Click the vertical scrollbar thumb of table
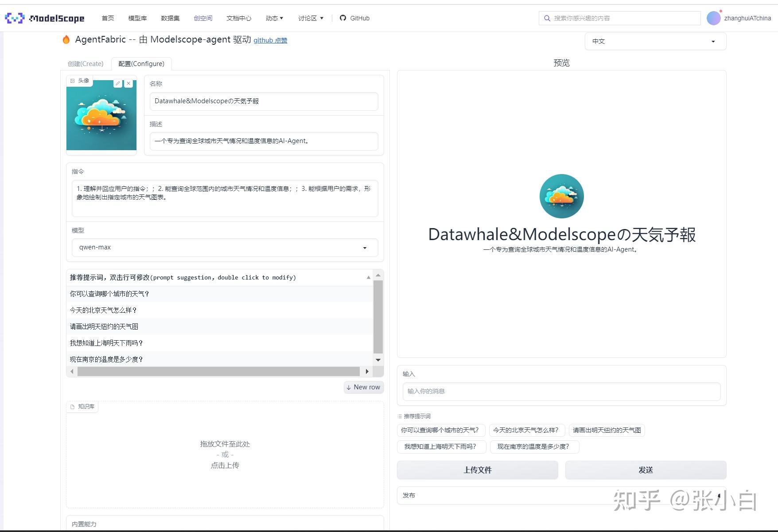The width and height of the screenshot is (778, 532). click(378, 317)
